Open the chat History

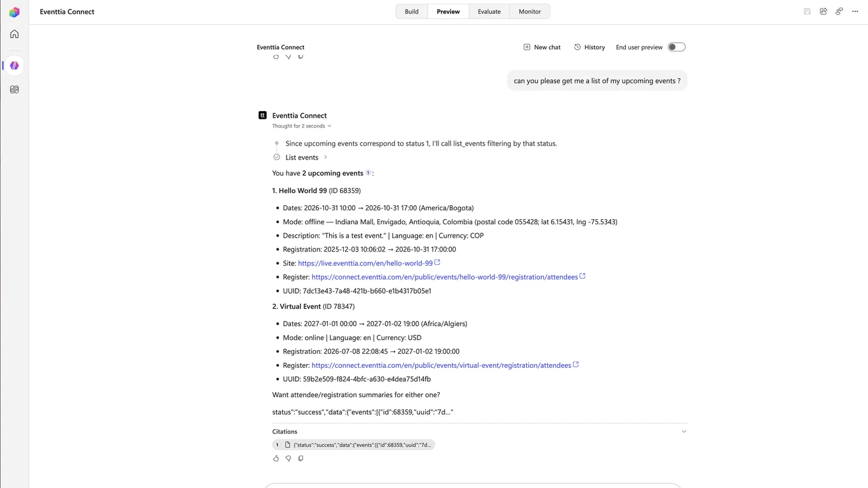coord(590,47)
